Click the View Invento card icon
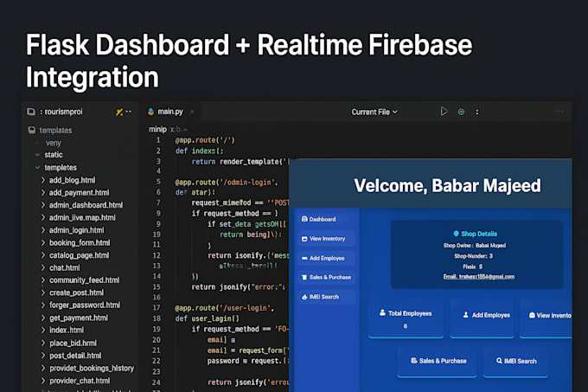The image size is (588, 392). click(x=532, y=315)
